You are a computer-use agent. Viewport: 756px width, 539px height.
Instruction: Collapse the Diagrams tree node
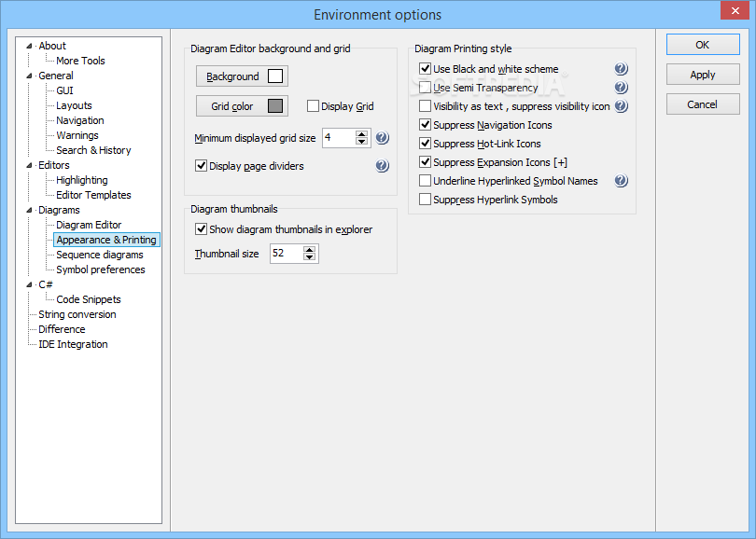(29, 210)
